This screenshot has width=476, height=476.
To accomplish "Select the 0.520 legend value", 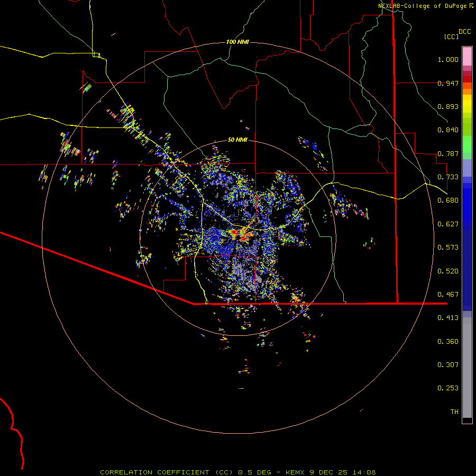I will [x=448, y=271].
